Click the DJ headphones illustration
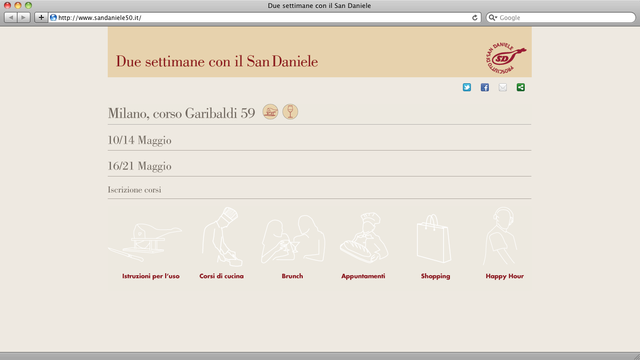Viewport: 640px width, 360px height. point(500,236)
